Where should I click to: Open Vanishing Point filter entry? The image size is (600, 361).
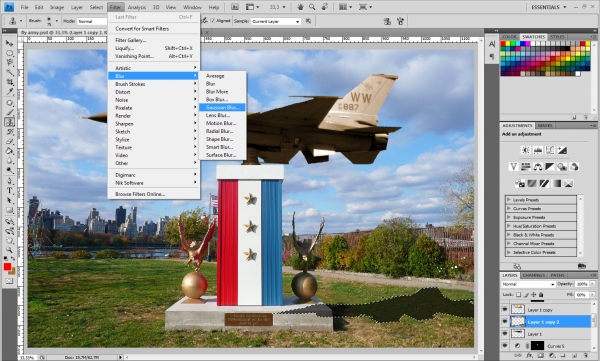154,56
